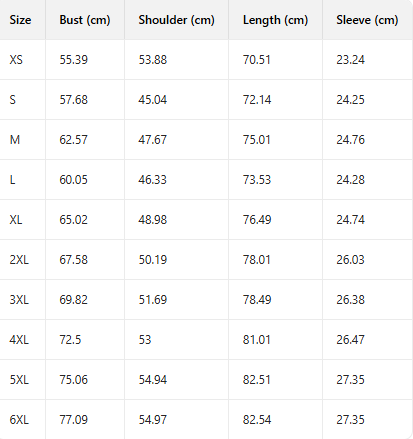Select sleeve value 23.24 for XS
The image size is (413, 439).
tap(350, 60)
